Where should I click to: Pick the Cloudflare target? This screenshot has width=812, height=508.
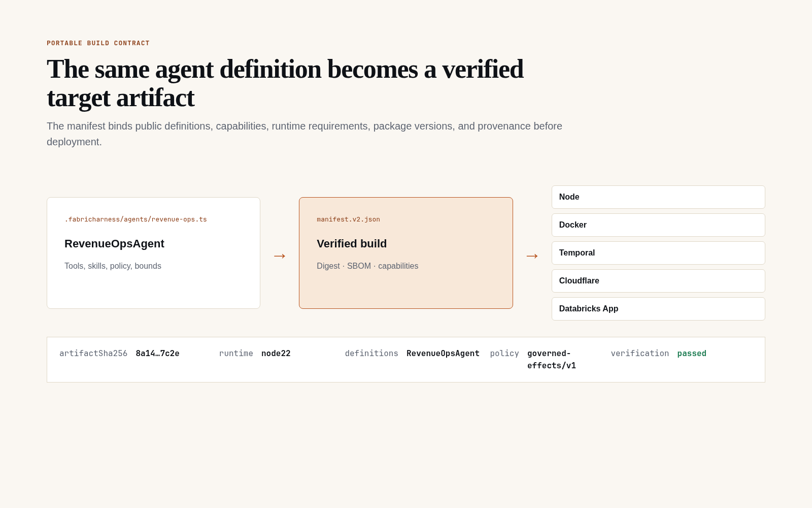tap(658, 281)
